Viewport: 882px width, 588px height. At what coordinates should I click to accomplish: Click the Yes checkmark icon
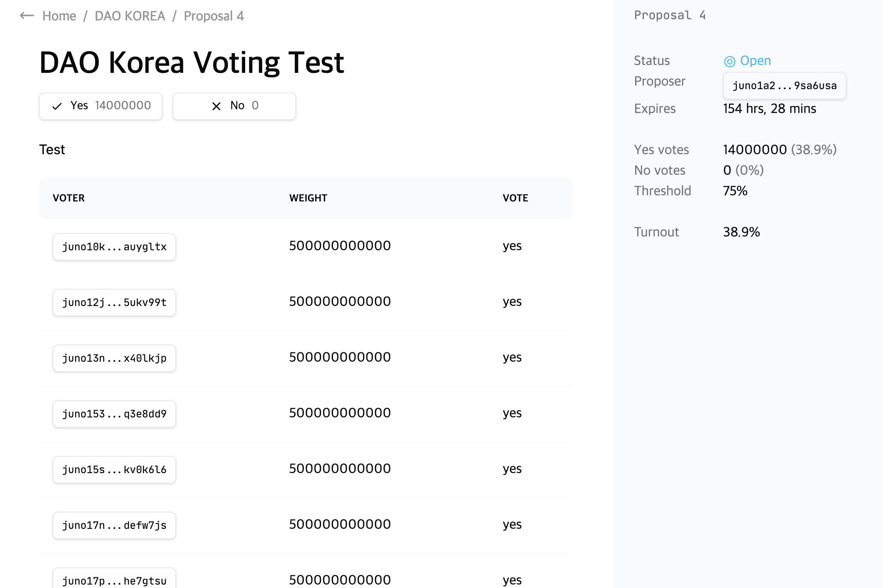coord(57,106)
